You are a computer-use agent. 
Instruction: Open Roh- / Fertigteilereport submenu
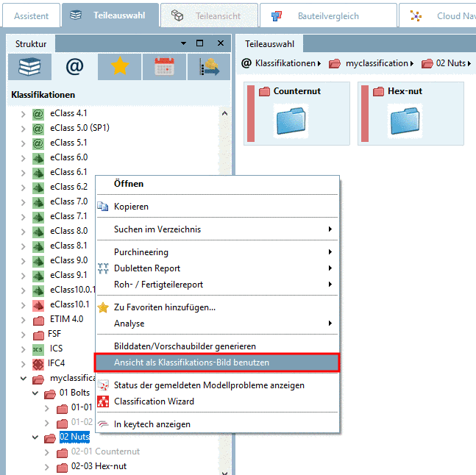[217, 285]
